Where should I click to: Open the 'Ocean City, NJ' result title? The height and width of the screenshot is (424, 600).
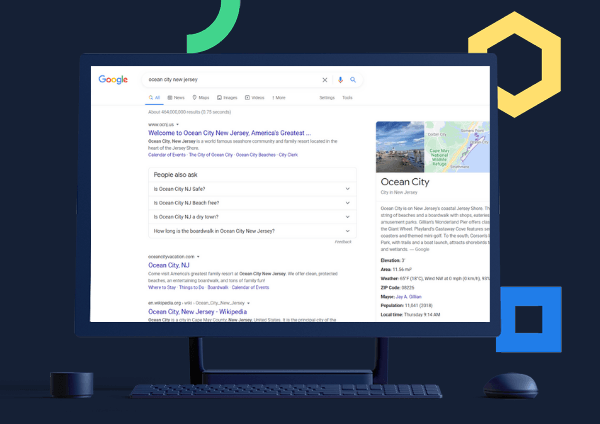[169, 265]
